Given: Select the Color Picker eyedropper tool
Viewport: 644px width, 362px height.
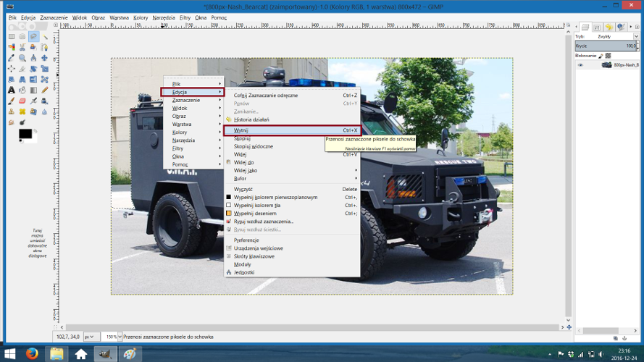Looking at the screenshot, I should coord(12,58).
